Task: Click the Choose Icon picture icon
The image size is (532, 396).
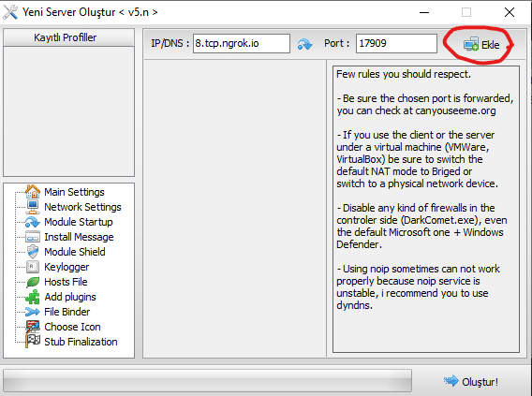Action: pos(33,326)
